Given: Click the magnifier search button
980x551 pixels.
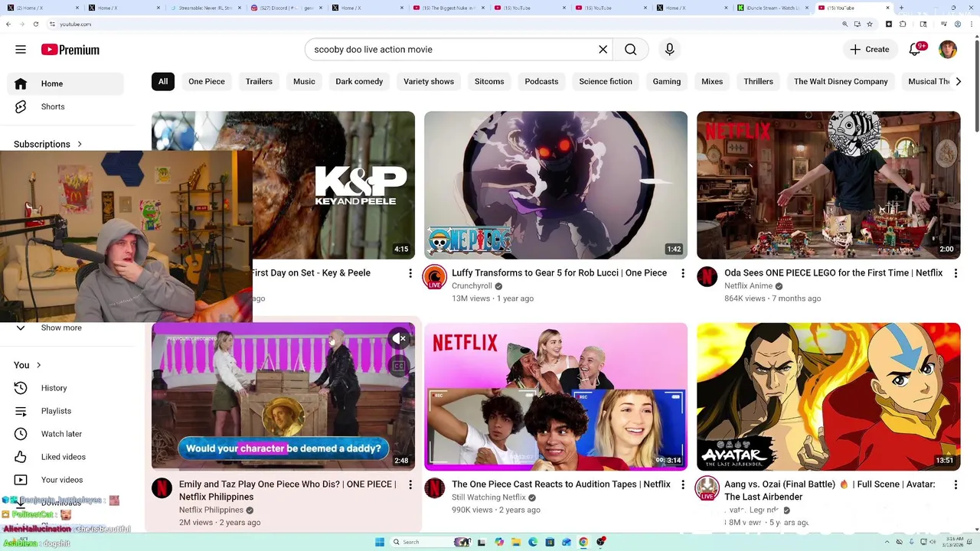Looking at the screenshot, I should [x=630, y=50].
